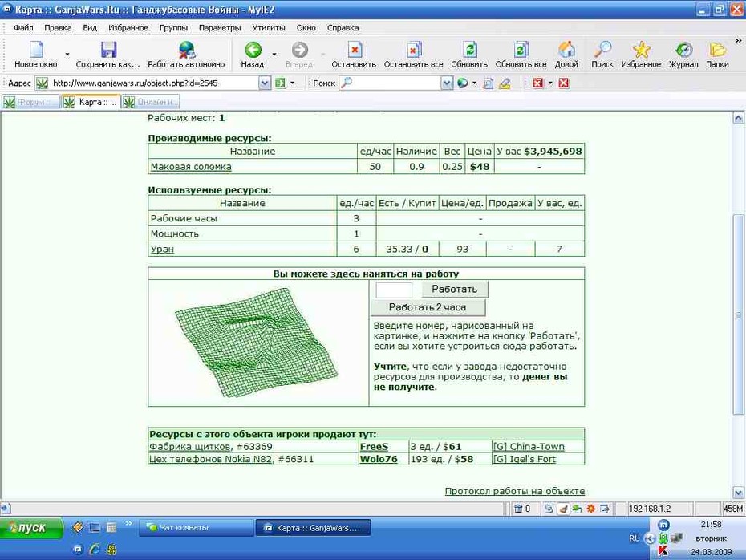Switch to the Форум tab
Screen dimensions: 746x560
pos(31,102)
